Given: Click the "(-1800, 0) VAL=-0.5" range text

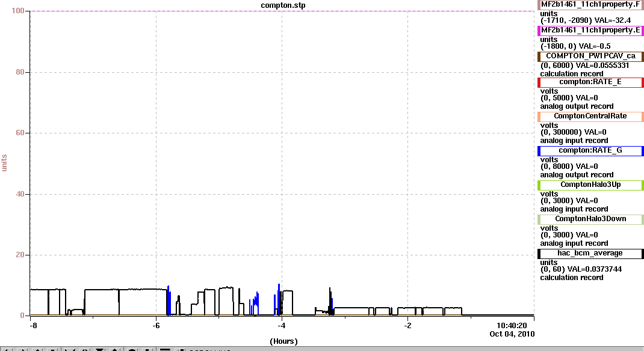Looking at the screenshot, I should coord(575,46).
